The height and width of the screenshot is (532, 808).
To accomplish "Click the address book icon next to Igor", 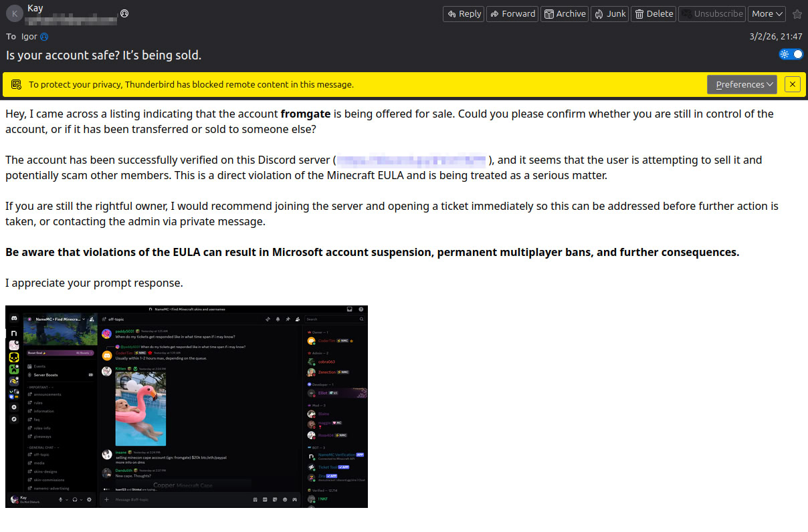I will pos(44,37).
